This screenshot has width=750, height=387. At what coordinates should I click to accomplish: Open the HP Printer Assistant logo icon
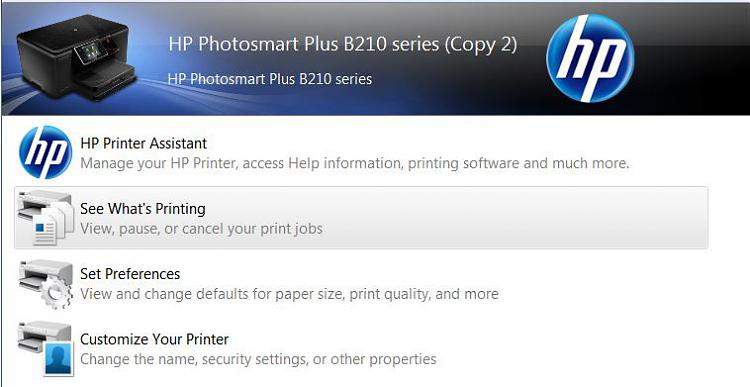point(45,153)
